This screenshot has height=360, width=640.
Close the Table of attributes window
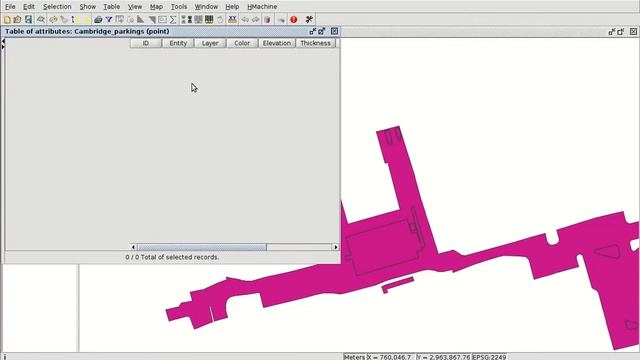coord(334,31)
